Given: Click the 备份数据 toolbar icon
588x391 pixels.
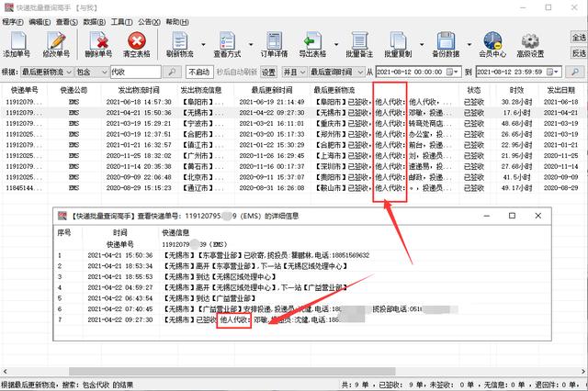Looking at the screenshot, I should 446,41.
